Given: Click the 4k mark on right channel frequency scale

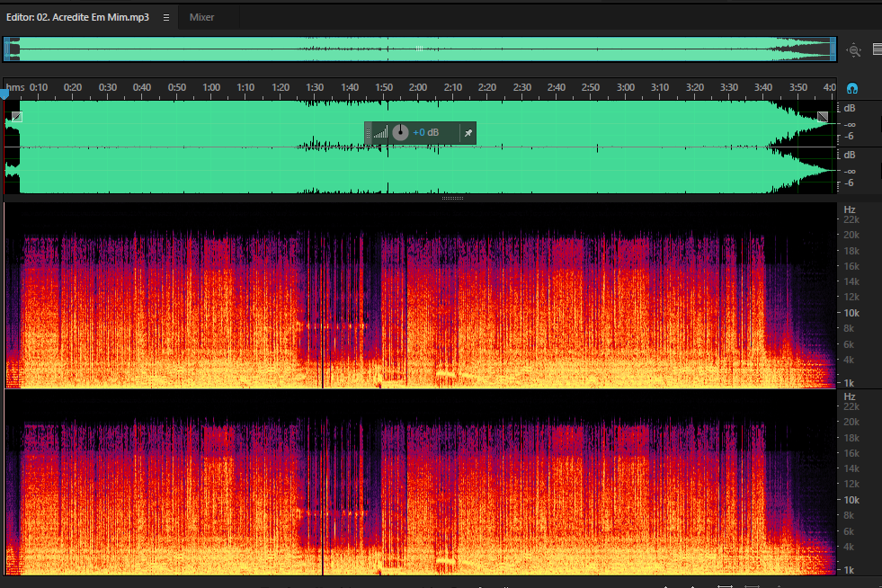Looking at the screenshot, I should click(849, 547).
